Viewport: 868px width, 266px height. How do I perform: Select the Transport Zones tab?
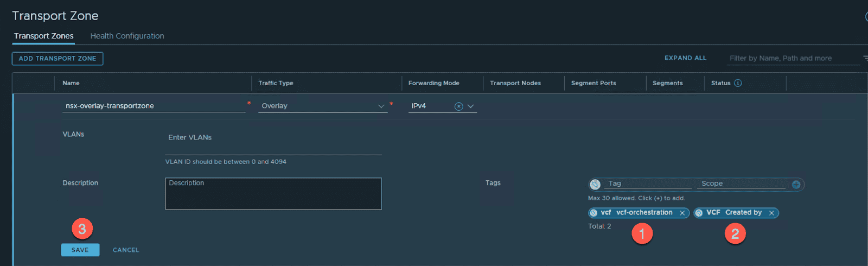pos(43,36)
